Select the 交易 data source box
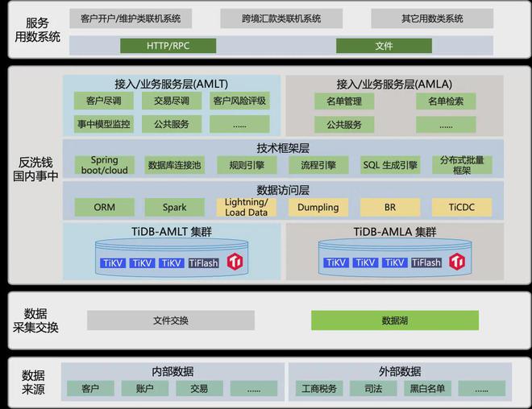 pos(200,388)
